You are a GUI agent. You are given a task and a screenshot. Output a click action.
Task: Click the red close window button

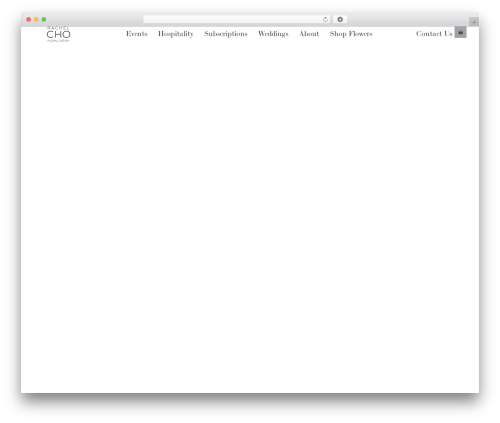coord(29,20)
